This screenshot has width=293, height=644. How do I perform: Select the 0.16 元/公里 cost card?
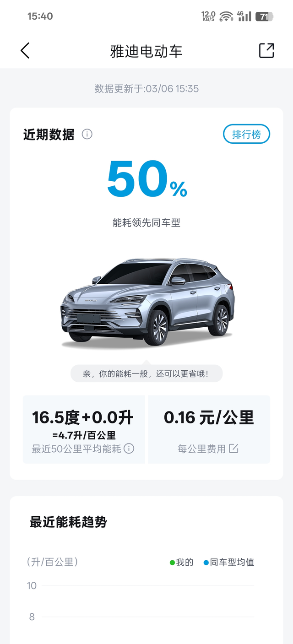[x=209, y=429]
